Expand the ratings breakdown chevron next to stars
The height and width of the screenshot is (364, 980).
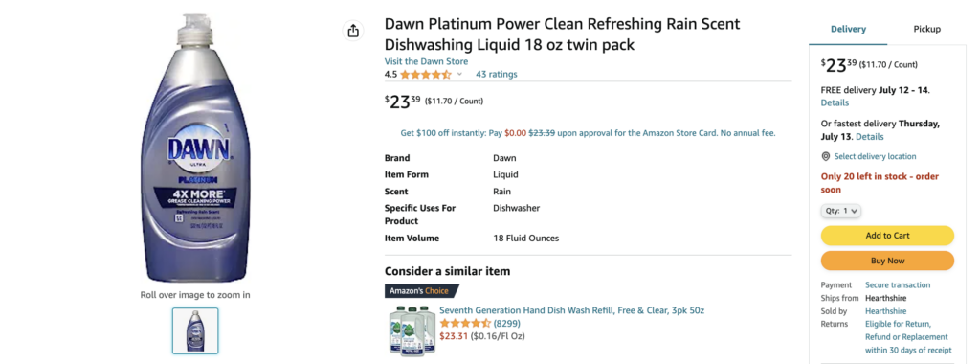pyautogui.click(x=460, y=75)
